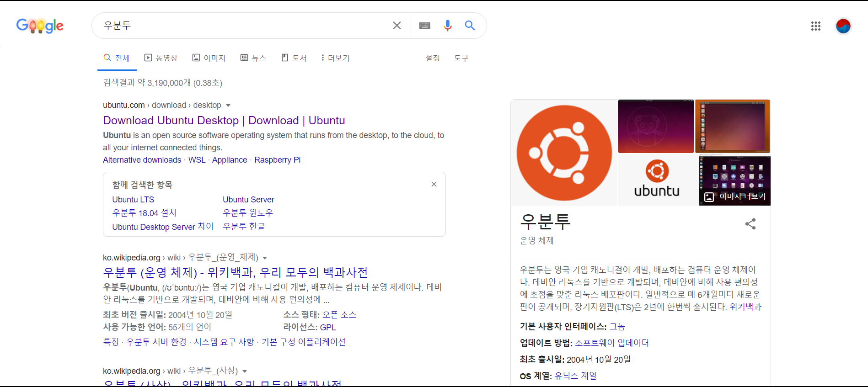Open 설정 search settings

click(433, 58)
